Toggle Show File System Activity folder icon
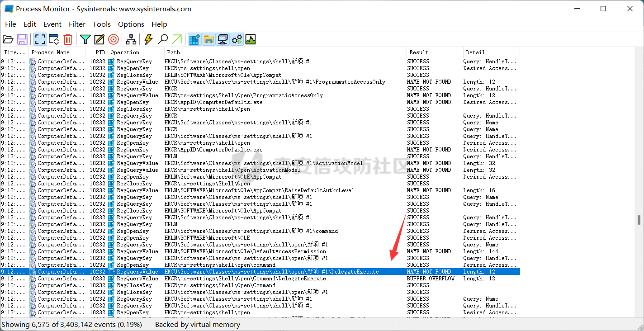Image resolution: width=644 pixels, height=331 pixels. click(208, 39)
